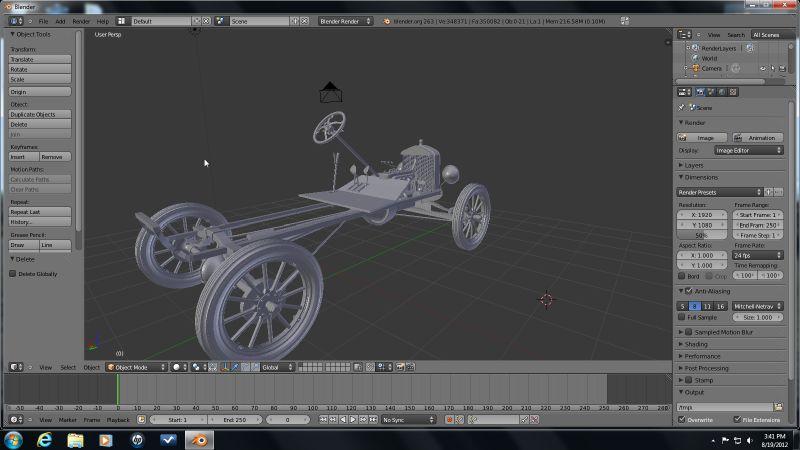Select the translate manipulator arrow icon
This screenshot has width=800, height=450.
[235, 367]
